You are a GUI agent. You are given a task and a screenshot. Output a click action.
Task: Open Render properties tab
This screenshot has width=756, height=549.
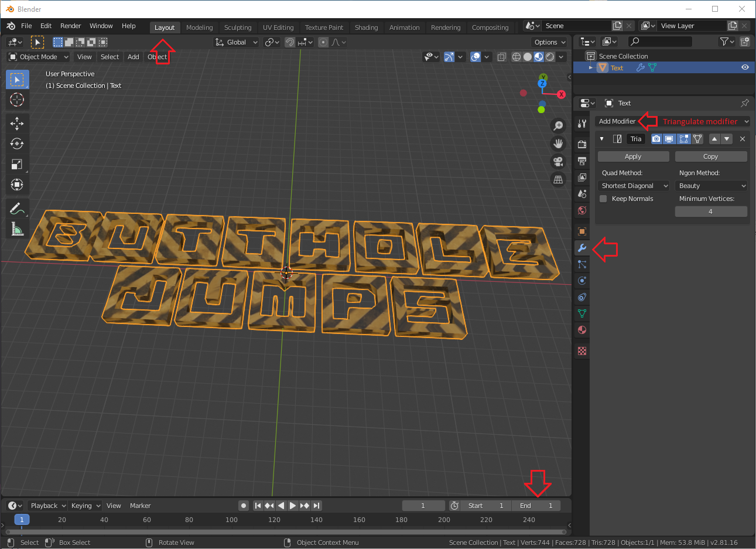(582, 144)
